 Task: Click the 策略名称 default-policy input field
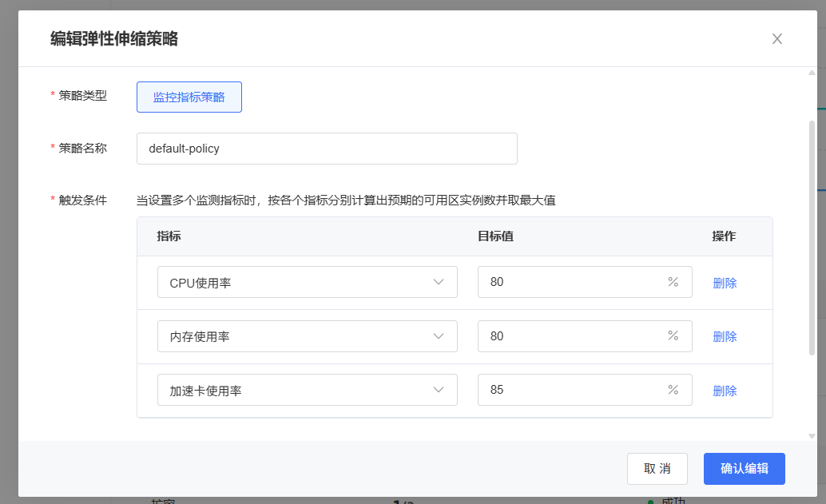pyautogui.click(x=327, y=149)
